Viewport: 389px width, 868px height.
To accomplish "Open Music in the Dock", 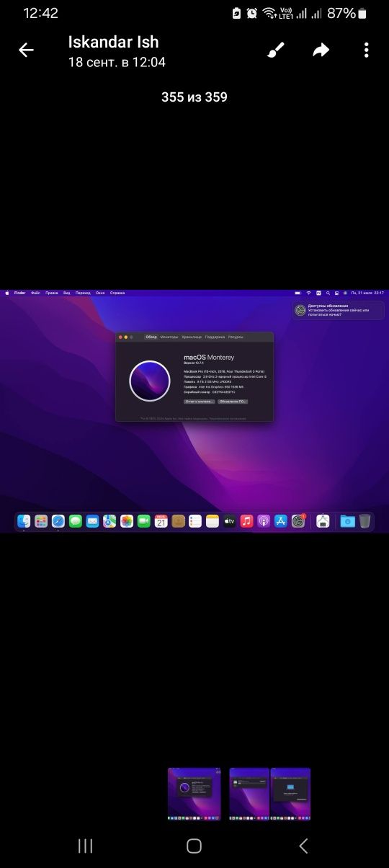I will click(246, 521).
